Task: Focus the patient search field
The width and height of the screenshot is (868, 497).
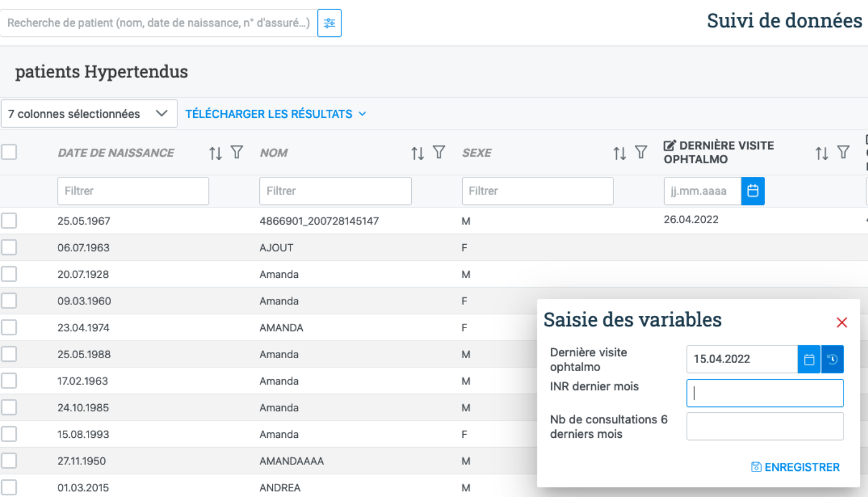Action: point(158,23)
